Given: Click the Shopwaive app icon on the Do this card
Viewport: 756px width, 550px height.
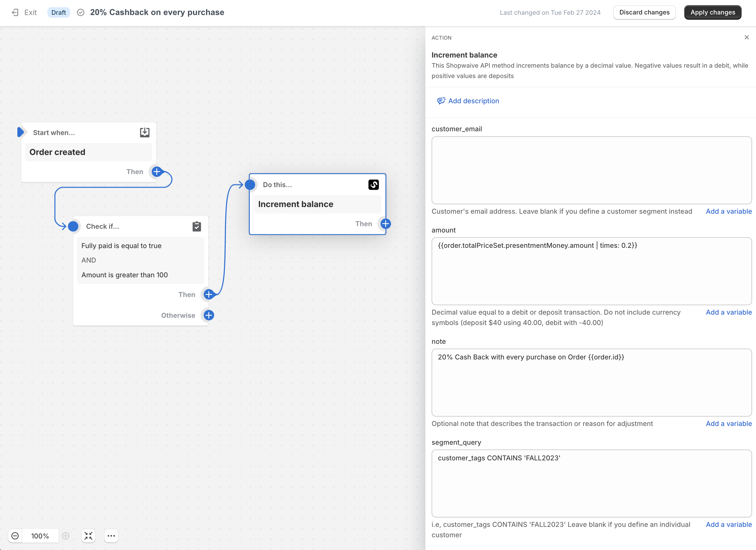Looking at the screenshot, I should click(373, 185).
